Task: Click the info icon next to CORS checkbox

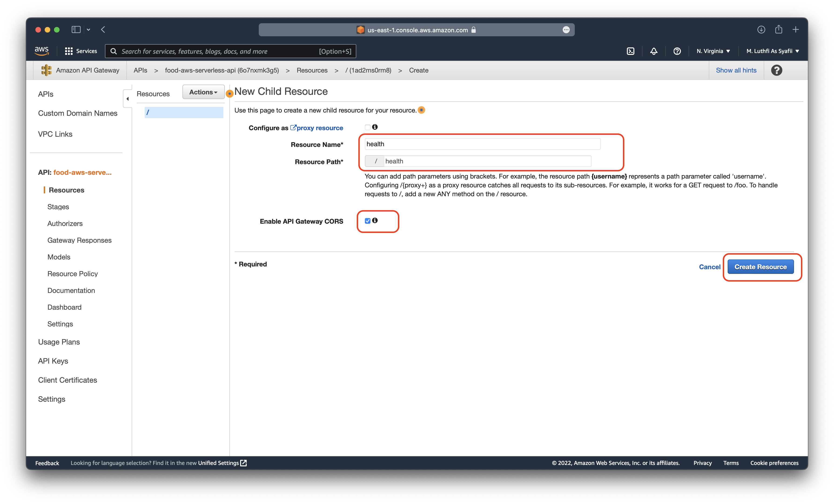Action: [375, 220]
